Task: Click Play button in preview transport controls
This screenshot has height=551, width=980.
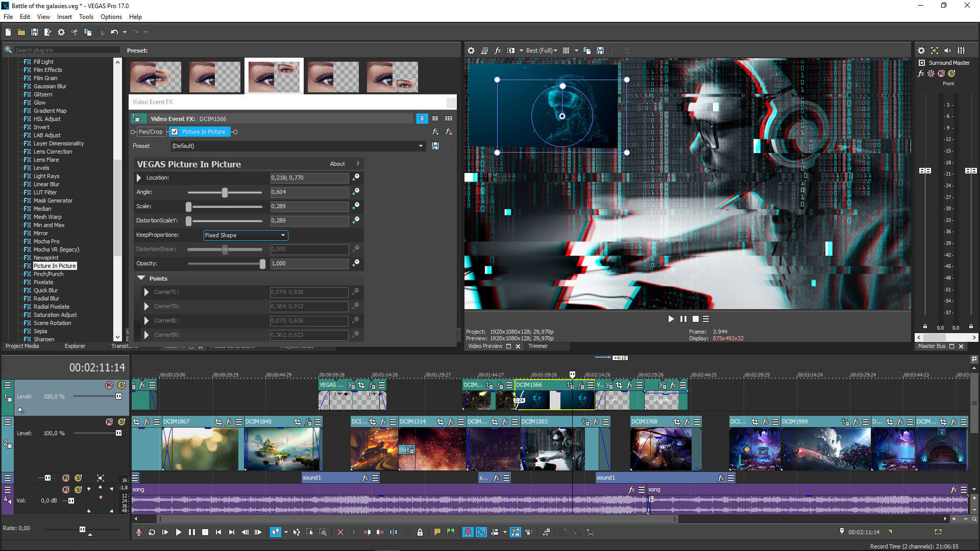Action: pyautogui.click(x=670, y=319)
